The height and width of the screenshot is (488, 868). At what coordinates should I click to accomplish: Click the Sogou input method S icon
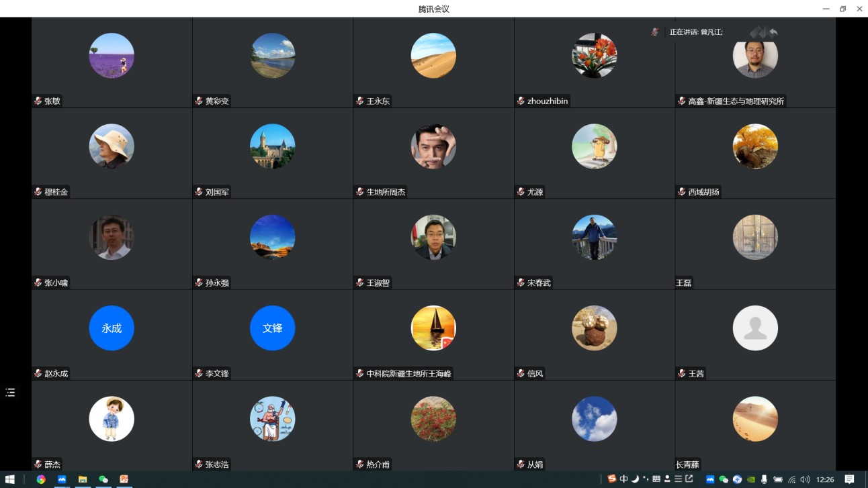611,479
